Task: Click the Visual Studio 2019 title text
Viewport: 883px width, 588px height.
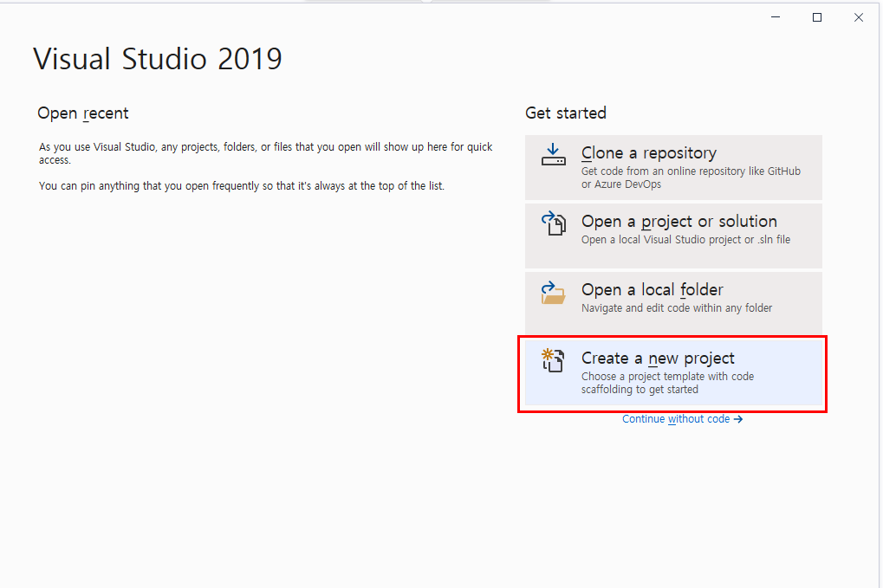Action: [158, 59]
